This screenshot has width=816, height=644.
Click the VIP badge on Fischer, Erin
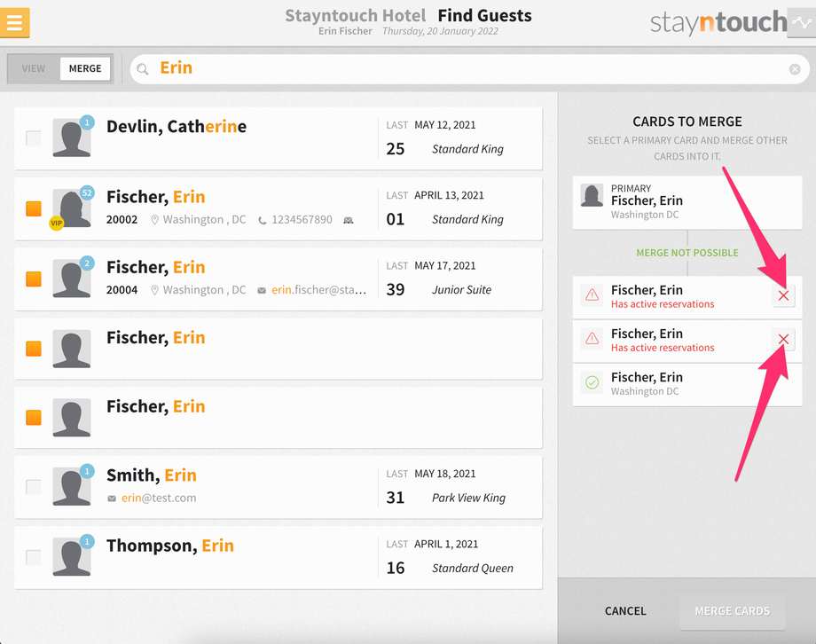(x=56, y=224)
